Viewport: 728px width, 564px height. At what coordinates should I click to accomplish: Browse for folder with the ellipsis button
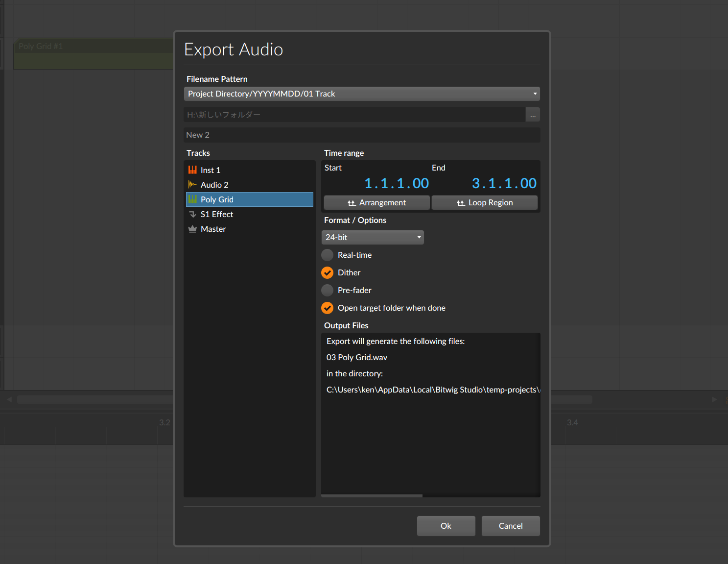(x=533, y=115)
